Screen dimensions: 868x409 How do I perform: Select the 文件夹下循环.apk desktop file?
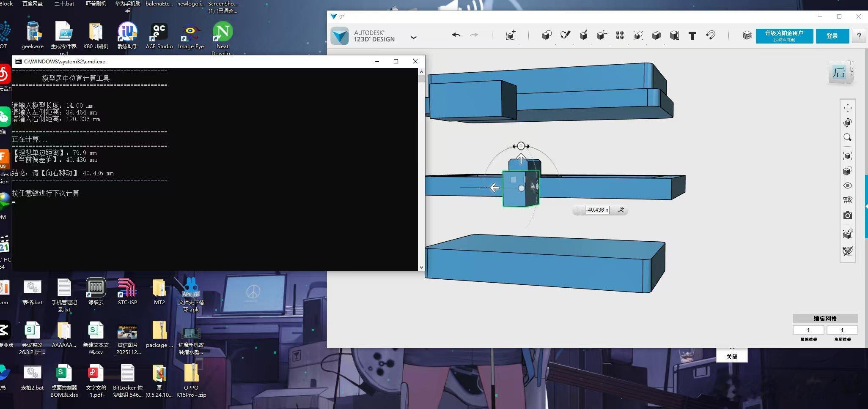coord(191,295)
